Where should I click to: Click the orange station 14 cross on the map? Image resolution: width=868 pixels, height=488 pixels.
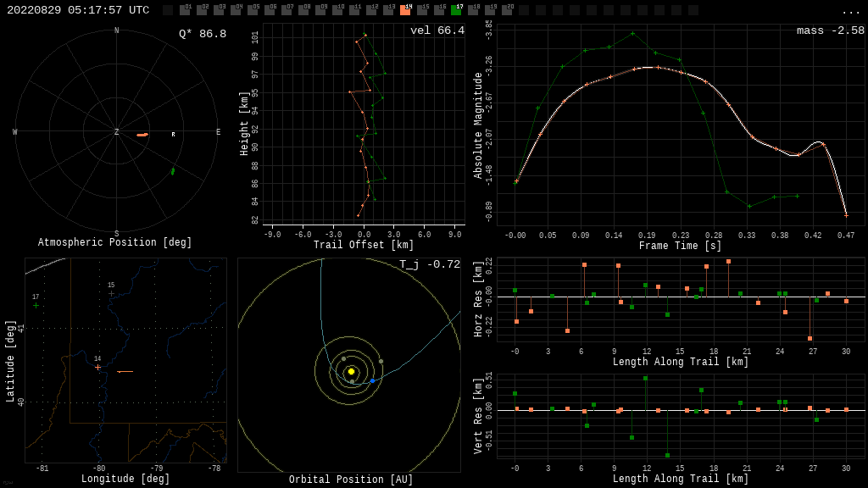point(97,367)
